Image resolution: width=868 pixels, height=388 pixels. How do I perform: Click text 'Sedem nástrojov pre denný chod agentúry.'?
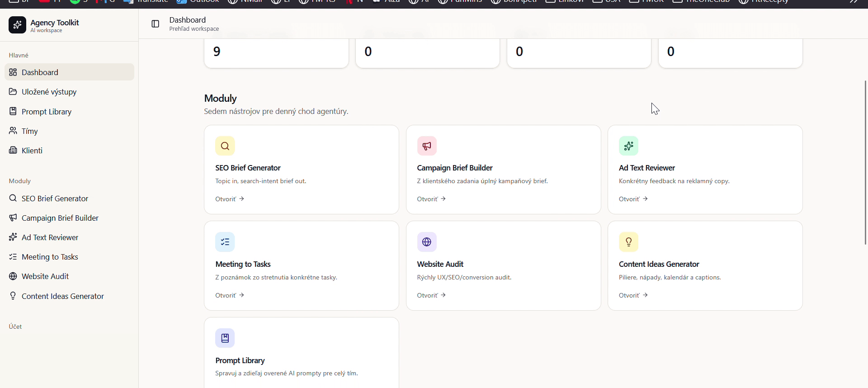(x=276, y=111)
